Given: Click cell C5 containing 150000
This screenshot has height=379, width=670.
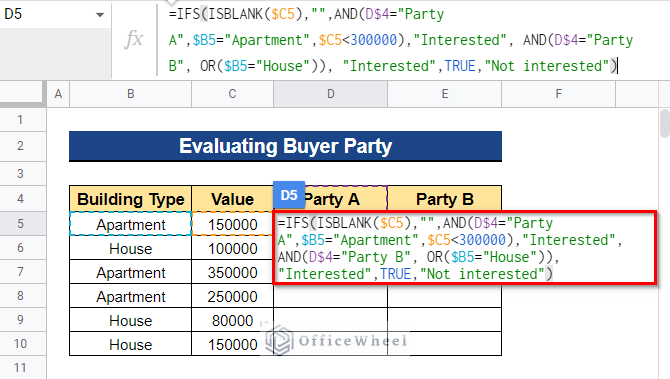Looking at the screenshot, I should coord(232,224).
